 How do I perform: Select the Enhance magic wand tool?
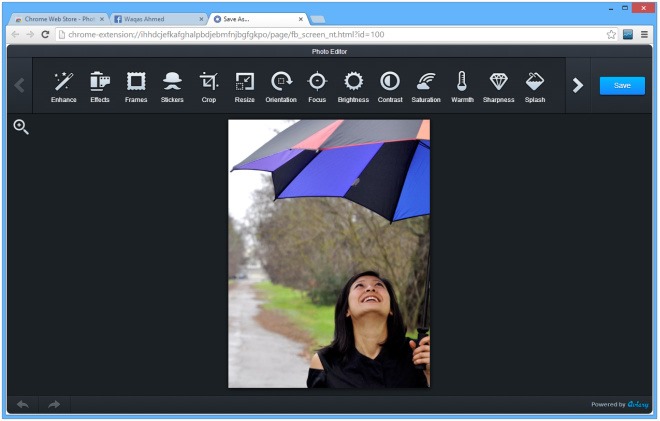pyautogui.click(x=64, y=85)
